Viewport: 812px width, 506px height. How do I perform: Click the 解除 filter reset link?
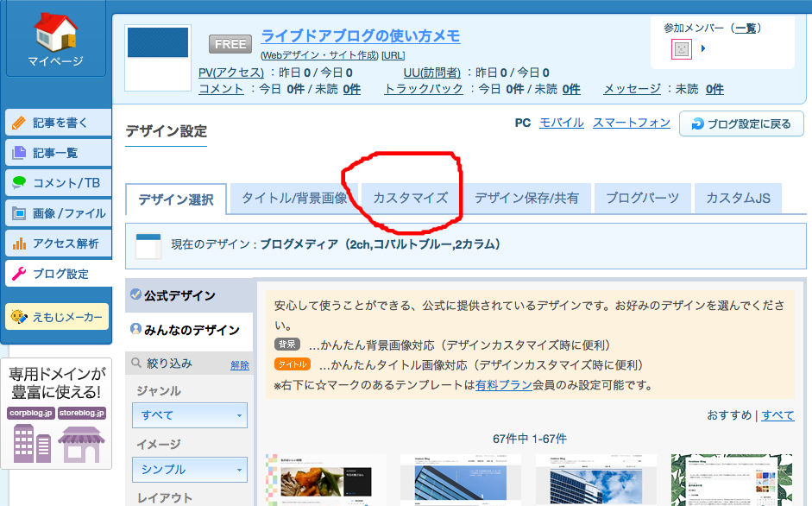coord(240,365)
